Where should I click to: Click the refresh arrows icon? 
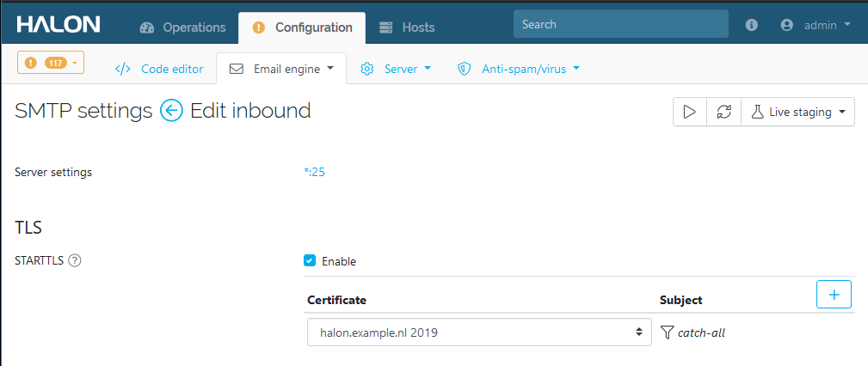click(x=723, y=112)
